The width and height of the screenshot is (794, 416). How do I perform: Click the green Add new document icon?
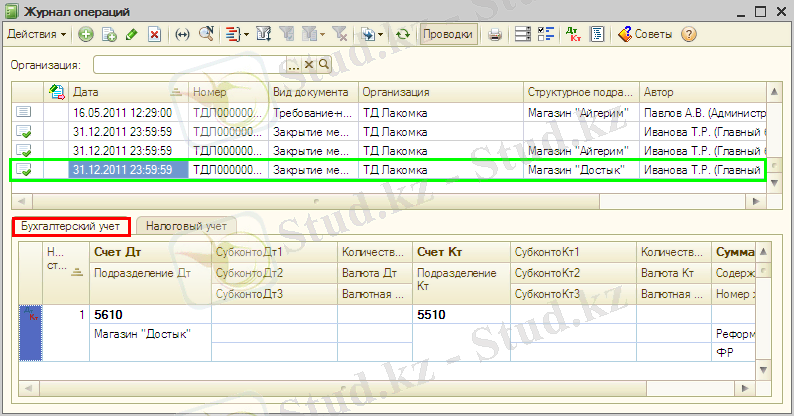(x=86, y=34)
